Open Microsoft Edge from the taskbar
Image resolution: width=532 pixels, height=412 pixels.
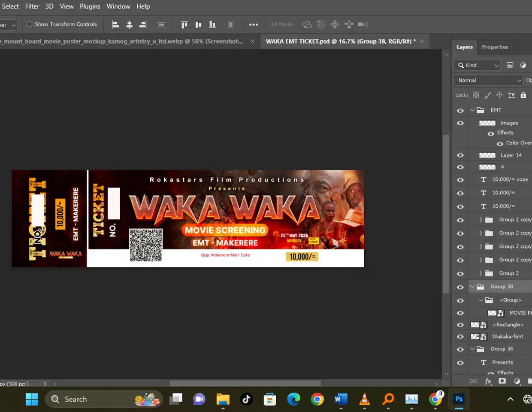click(x=293, y=399)
